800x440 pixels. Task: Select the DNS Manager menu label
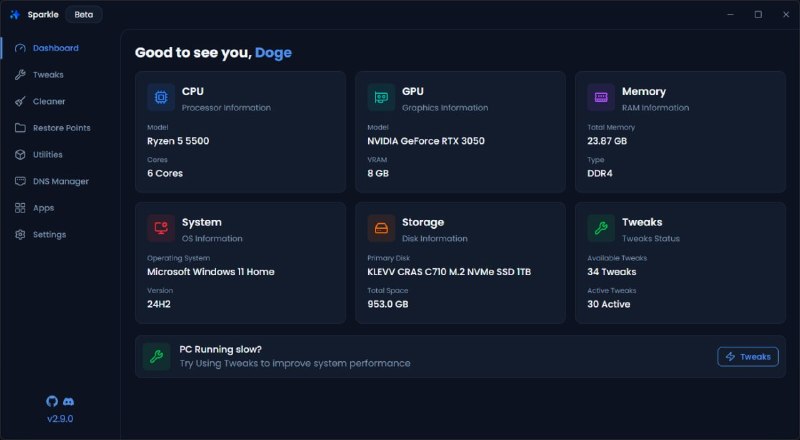(x=61, y=181)
